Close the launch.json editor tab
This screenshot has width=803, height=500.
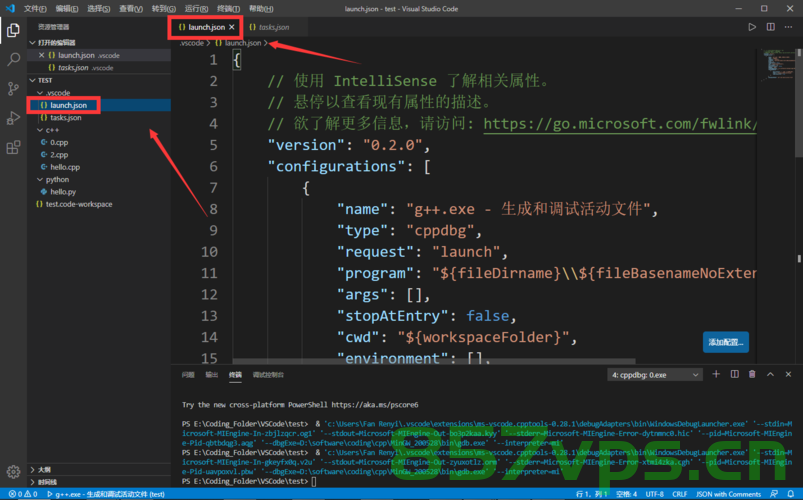pos(232,27)
